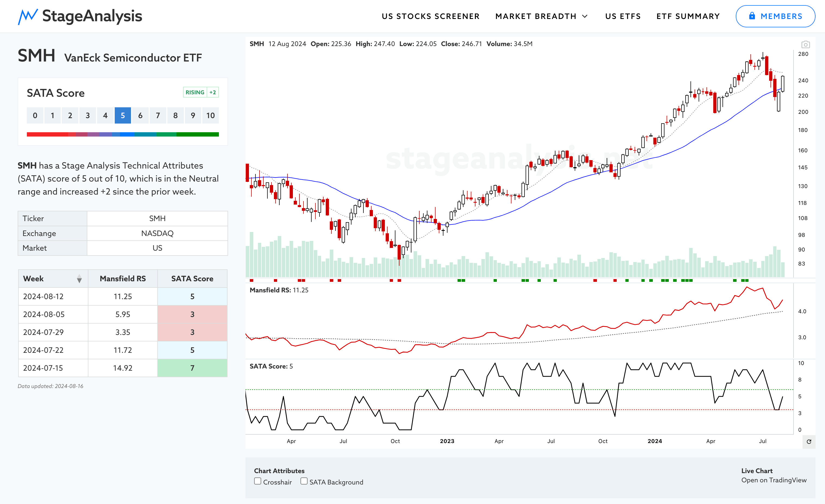Select SATA score box 10
This screenshot has width=825, height=504.
pyautogui.click(x=211, y=115)
